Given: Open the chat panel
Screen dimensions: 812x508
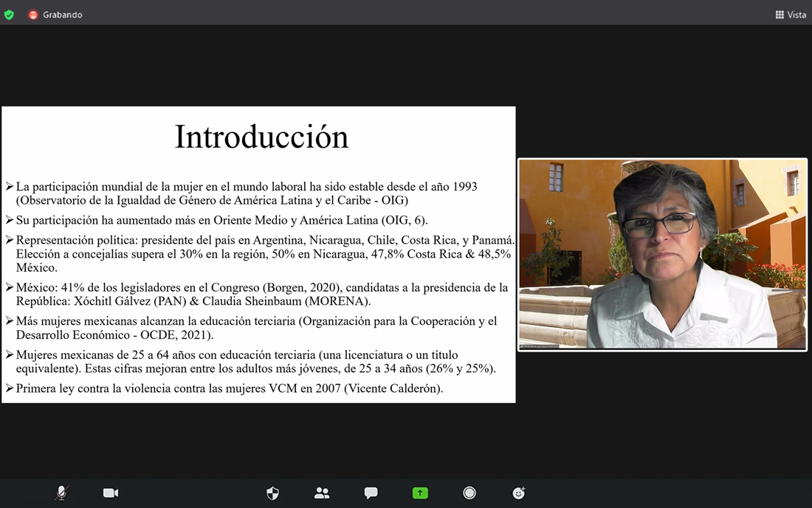Looking at the screenshot, I should (371, 493).
